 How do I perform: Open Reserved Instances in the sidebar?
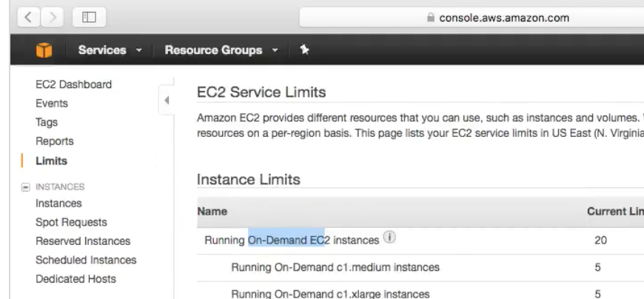(x=83, y=241)
